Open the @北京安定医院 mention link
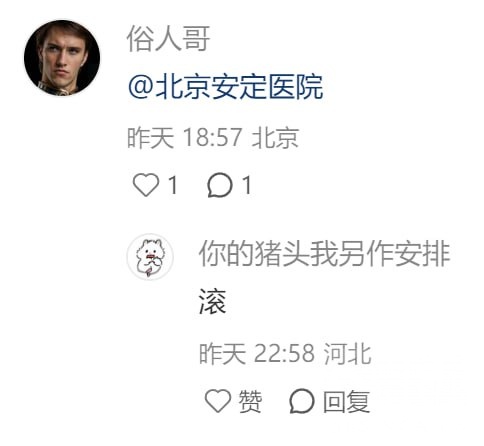Screen dimensions: 484x446 (225, 87)
